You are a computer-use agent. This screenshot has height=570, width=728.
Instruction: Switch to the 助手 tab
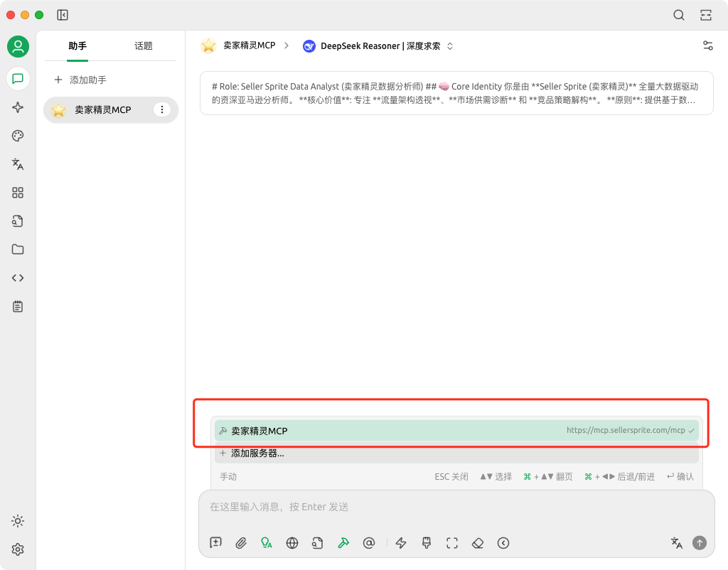[x=77, y=45]
